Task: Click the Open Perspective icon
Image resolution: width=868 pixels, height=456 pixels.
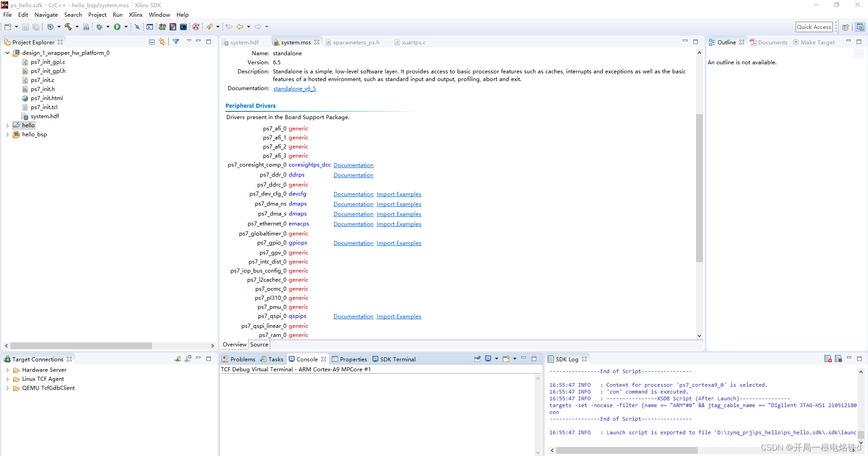Action: click(x=845, y=27)
